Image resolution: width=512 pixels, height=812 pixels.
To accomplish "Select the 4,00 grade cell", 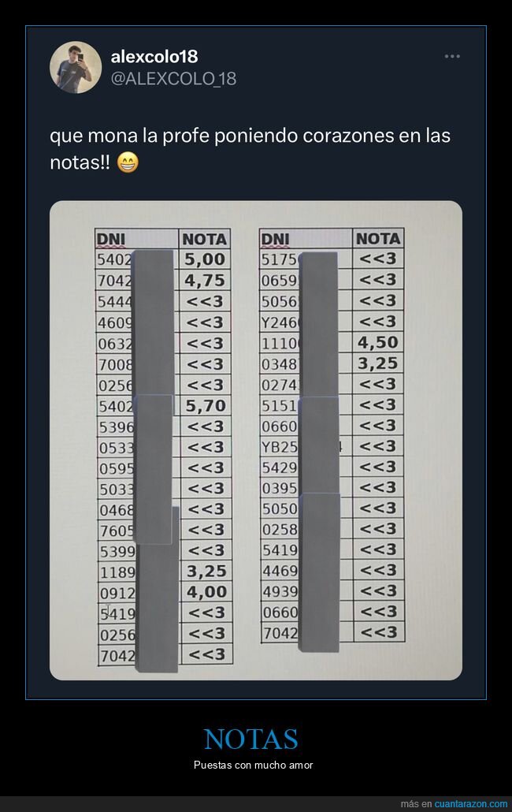I will pos(206,592).
